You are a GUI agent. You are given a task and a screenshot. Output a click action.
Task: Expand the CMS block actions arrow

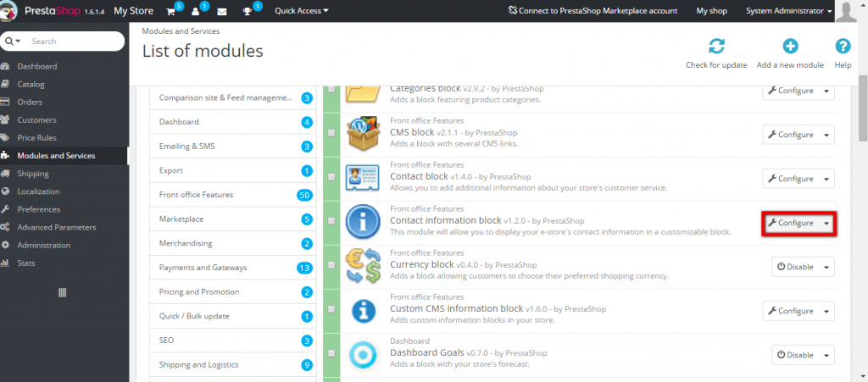[827, 135]
